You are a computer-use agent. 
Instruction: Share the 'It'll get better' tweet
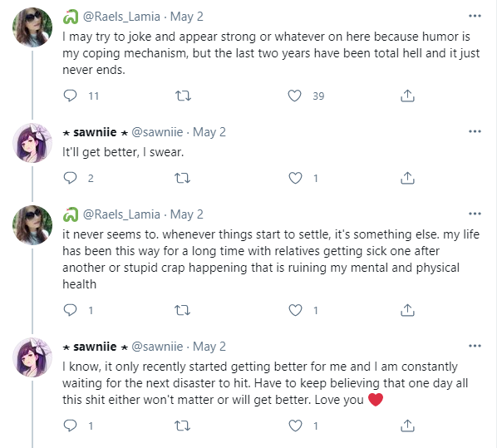pos(407,178)
